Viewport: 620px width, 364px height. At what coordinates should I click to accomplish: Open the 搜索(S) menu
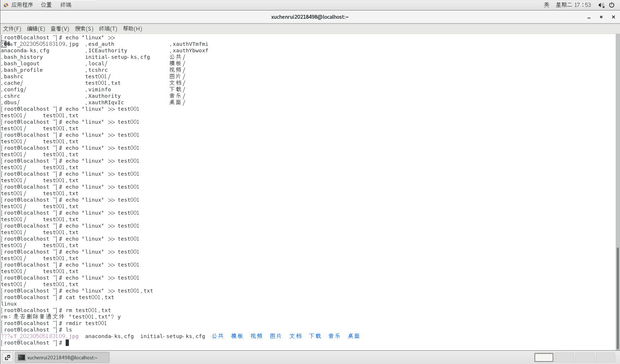pos(84,29)
